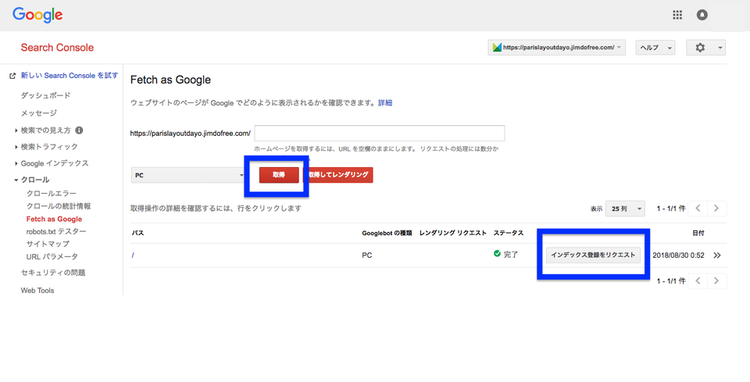Open the PC device type dropdown
Image resolution: width=750 pixels, height=382 pixels.
[x=188, y=175]
